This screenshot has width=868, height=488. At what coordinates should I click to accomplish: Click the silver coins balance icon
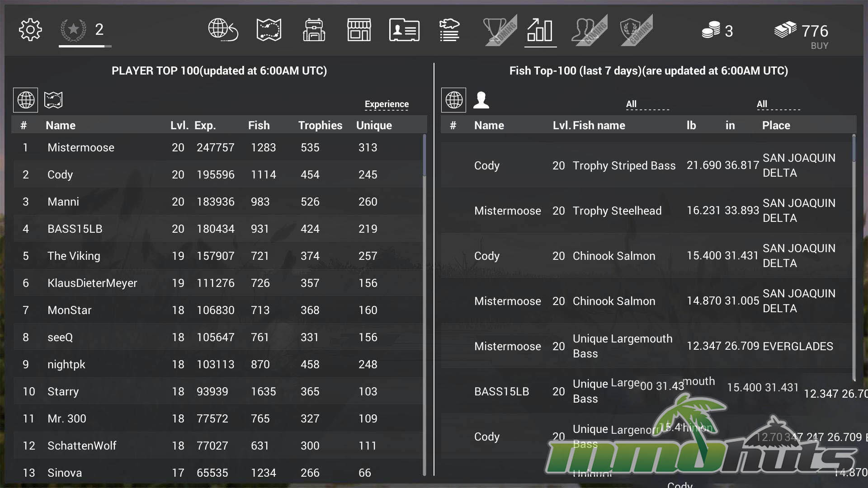[711, 30]
